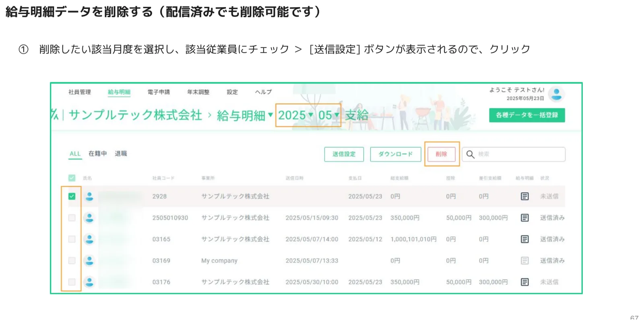Click the 控除 column header
Viewport: 644px width, 325px height.
(x=450, y=178)
